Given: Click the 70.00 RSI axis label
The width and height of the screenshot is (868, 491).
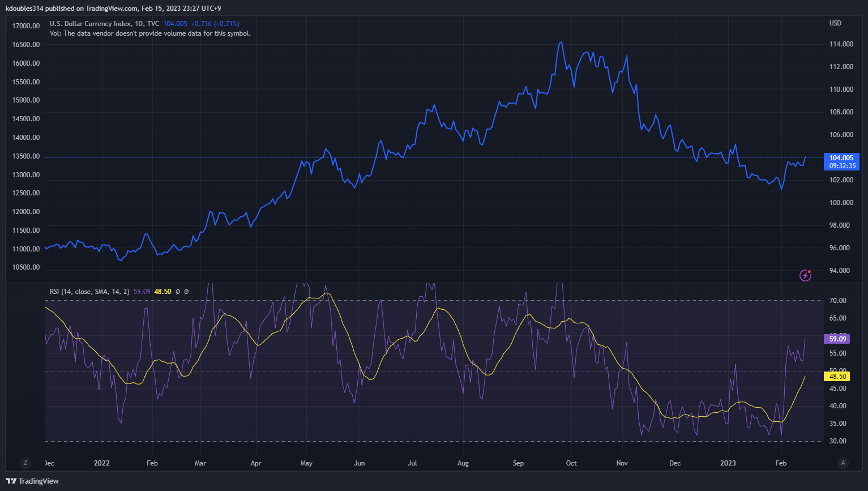Looking at the screenshot, I should (837, 301).
